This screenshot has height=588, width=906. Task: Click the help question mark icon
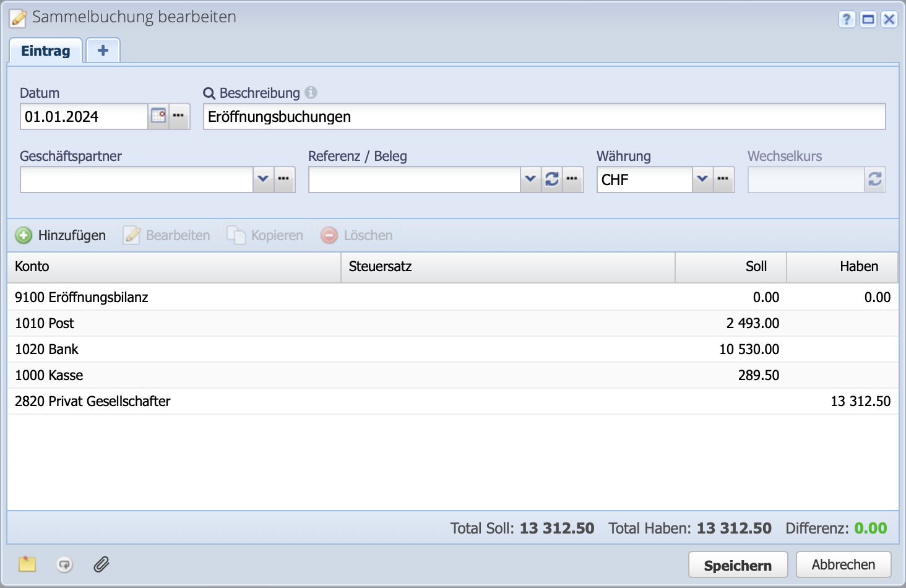(x=847, y=19)
